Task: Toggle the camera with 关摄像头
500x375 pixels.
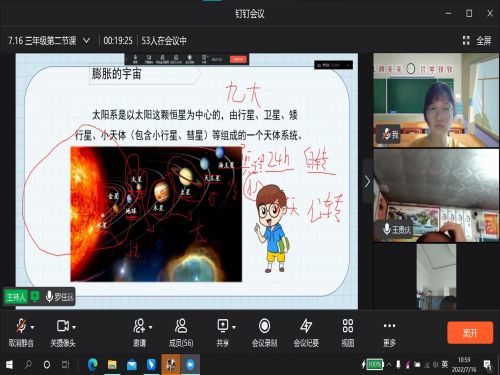Action: [62, 326]
